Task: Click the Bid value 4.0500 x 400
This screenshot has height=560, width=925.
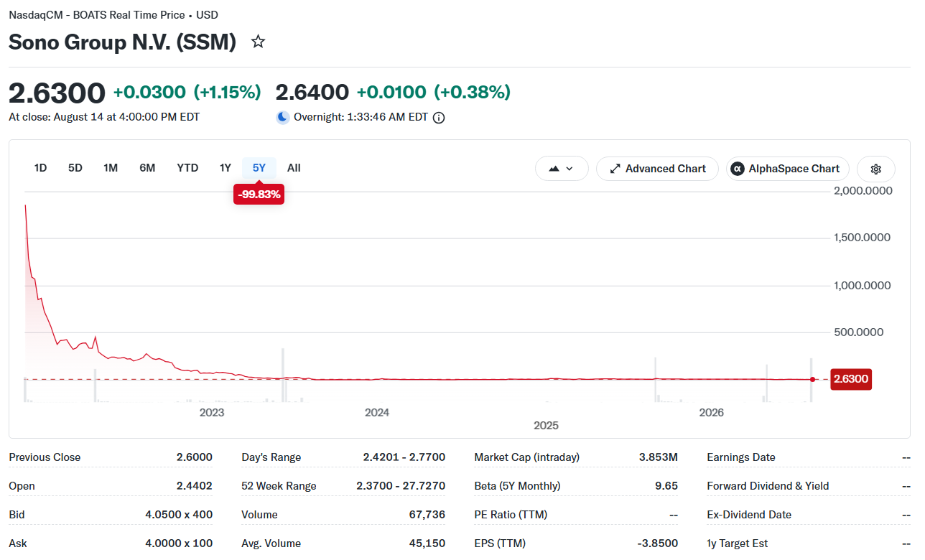Action: [x=179, y=515]
